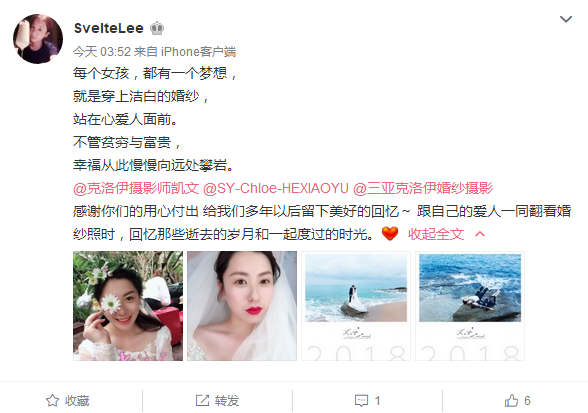
Task: Open @三亚克洛伊婚纱摄影 mention link
Action: [423, 188]
